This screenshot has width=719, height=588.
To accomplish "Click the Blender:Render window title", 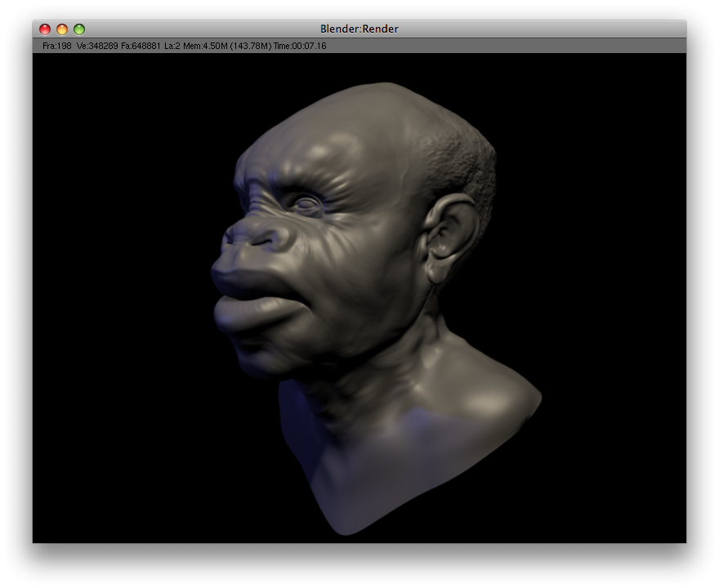I will pos(359,29).
